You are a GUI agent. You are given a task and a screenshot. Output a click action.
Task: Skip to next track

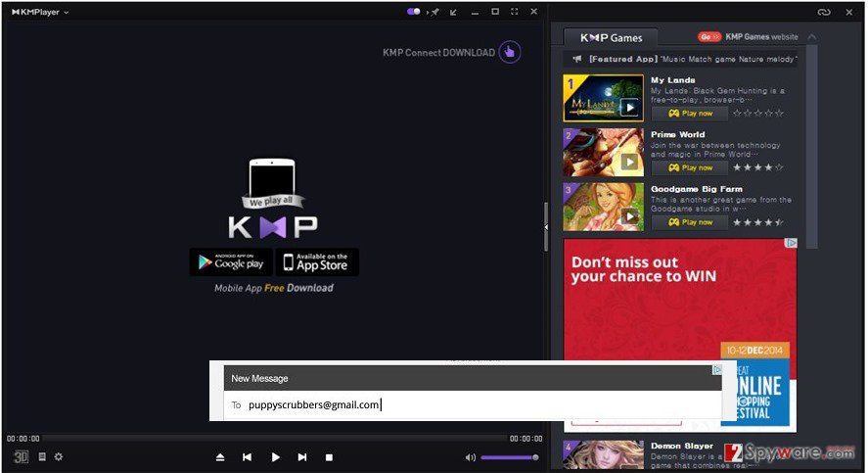click(301, 457)
